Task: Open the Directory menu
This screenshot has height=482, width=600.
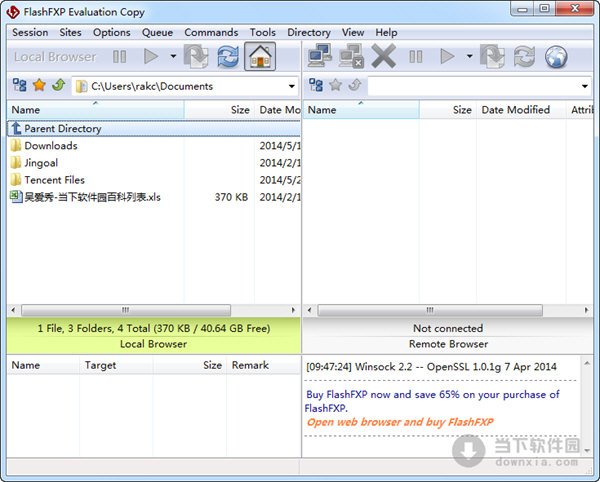Action: pyautogui.click(x=309, y=33)
